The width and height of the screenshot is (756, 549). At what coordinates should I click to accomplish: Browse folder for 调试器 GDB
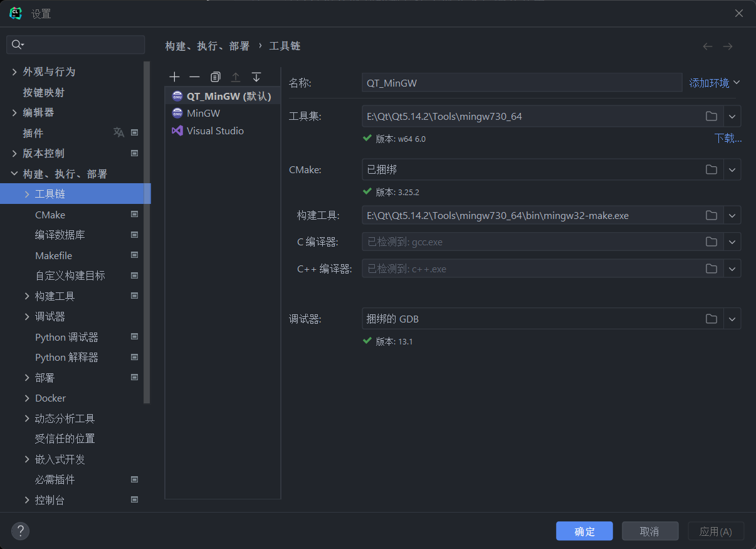[711, 319]
